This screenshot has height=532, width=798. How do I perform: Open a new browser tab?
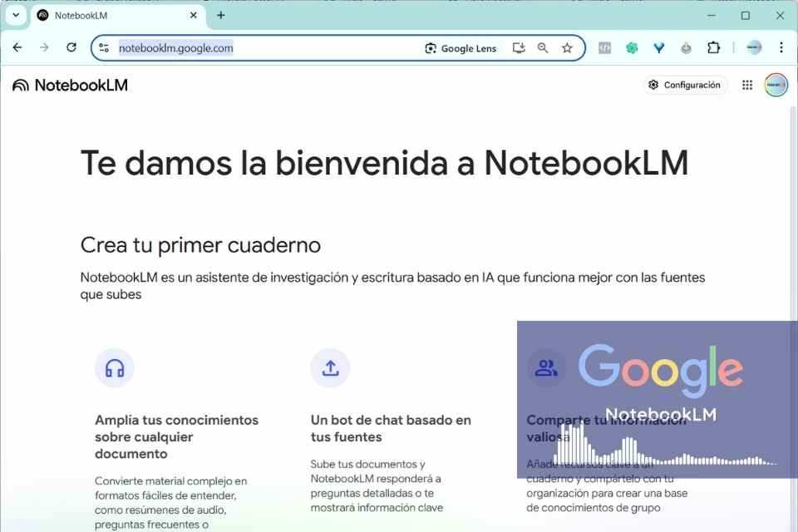pos(221,15)
